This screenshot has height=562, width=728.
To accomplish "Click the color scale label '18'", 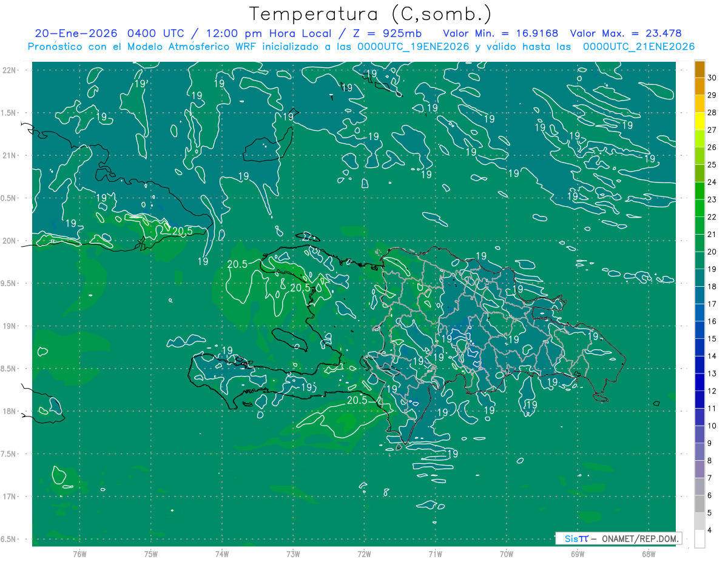I will 712,286.
